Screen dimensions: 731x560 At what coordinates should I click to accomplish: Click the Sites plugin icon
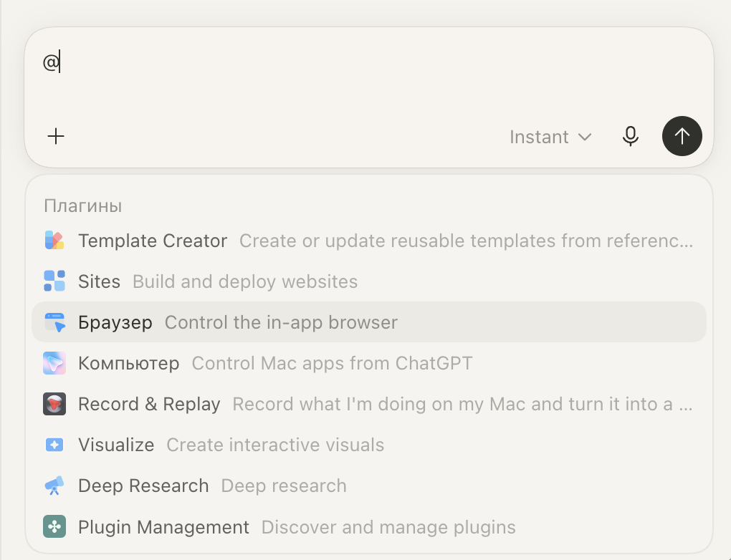54,281
